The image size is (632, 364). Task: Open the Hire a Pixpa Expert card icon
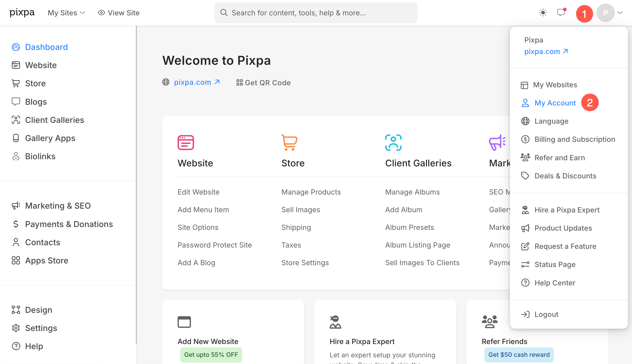pyautogui.click(x=335, y=322)
